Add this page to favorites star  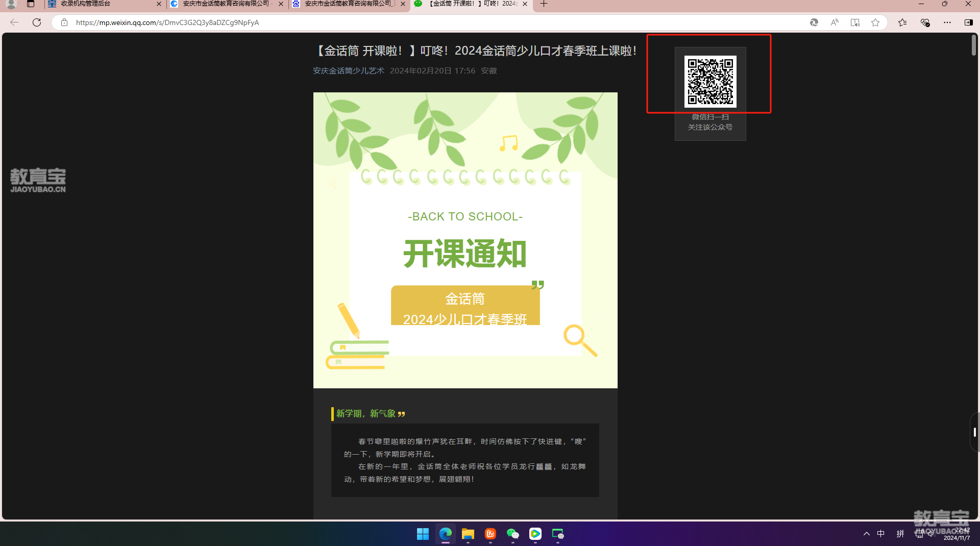[875, 22]
